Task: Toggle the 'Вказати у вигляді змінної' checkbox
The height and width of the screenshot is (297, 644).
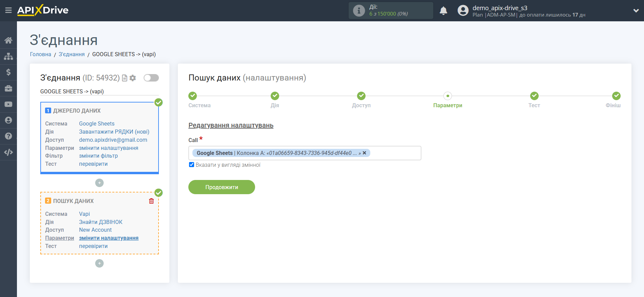Action: point(191,165)
